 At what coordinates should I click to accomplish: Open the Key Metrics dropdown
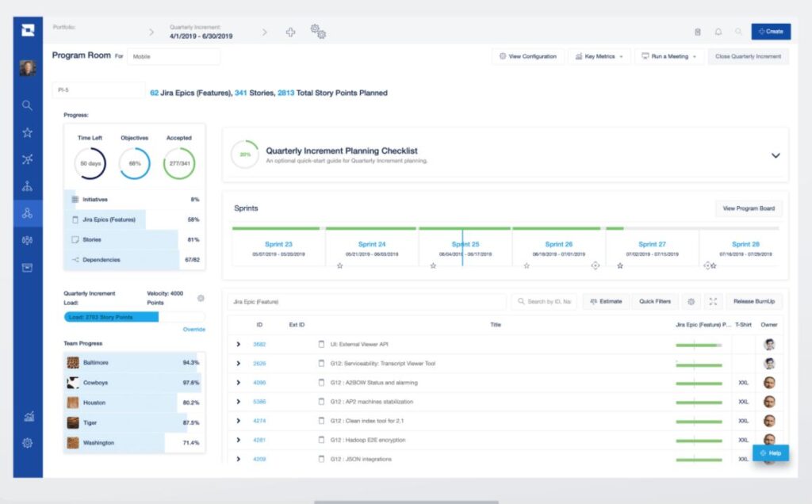point(599,56)
